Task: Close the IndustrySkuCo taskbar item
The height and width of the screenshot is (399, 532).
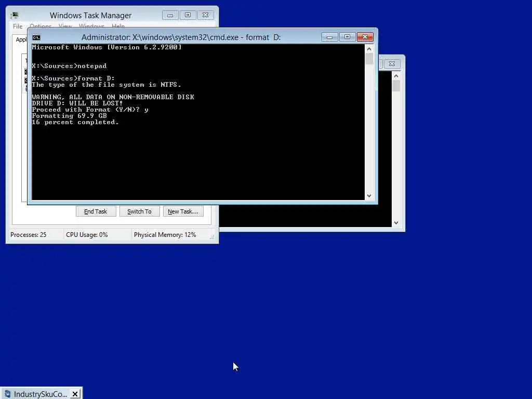Action: [x=75, y=394]
